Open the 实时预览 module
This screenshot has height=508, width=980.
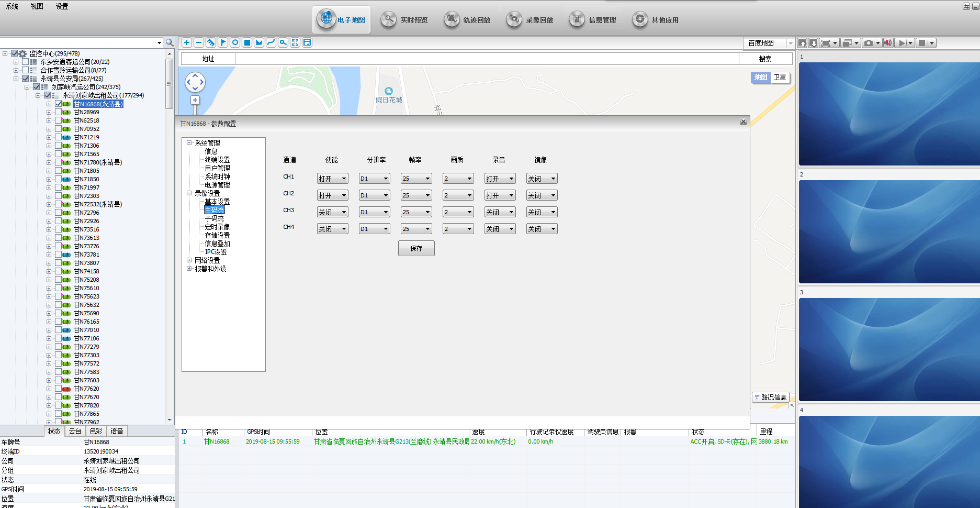[x=404, y=20]
